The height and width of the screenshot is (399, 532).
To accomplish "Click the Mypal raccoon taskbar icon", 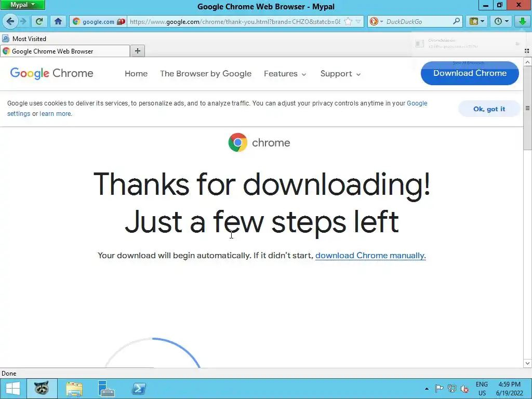I will 42,389.
